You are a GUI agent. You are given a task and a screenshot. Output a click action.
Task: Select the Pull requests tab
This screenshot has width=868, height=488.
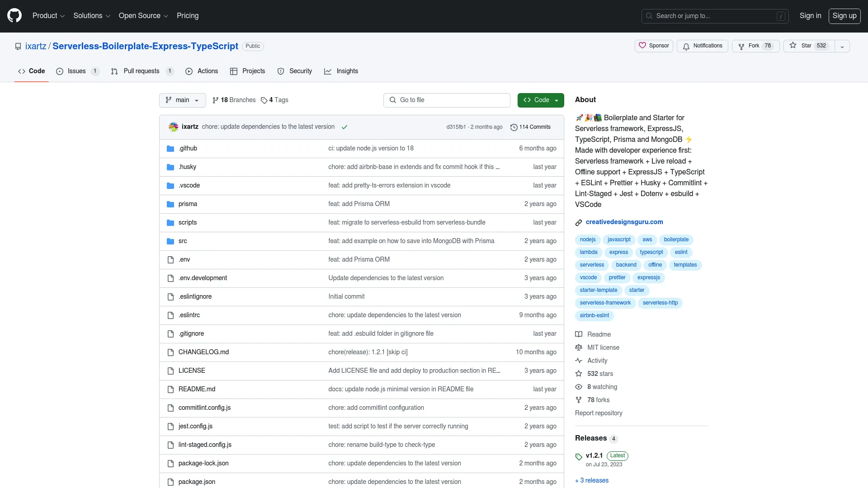tap(142, 71)
